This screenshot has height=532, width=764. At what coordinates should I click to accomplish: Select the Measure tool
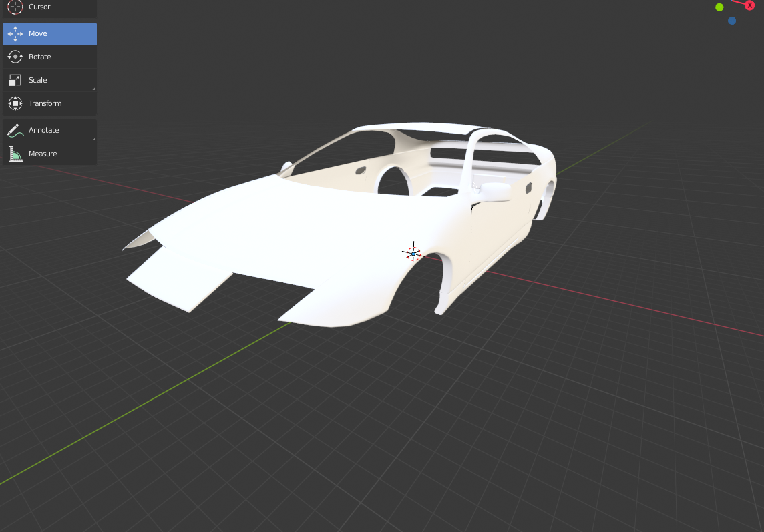pos(49,154)
